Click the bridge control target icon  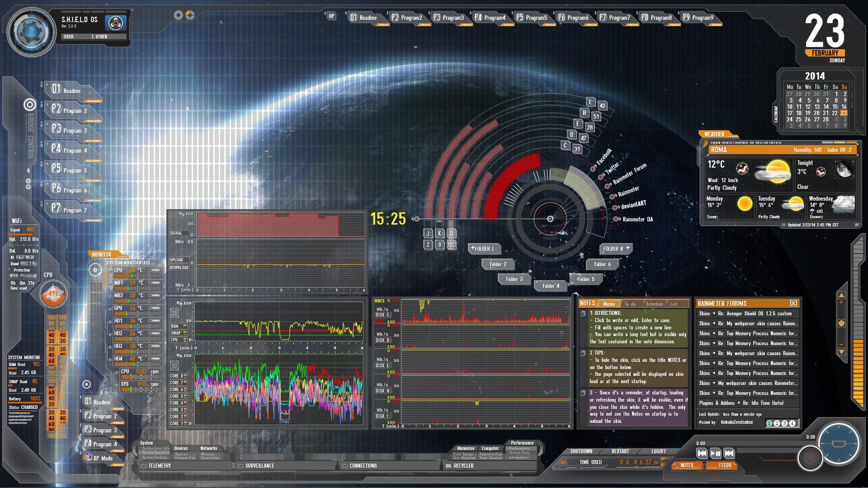click(x=30, y=105)
